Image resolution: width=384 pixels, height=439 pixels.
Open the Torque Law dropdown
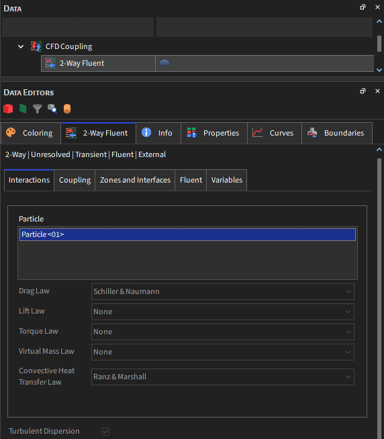(223, 332)
